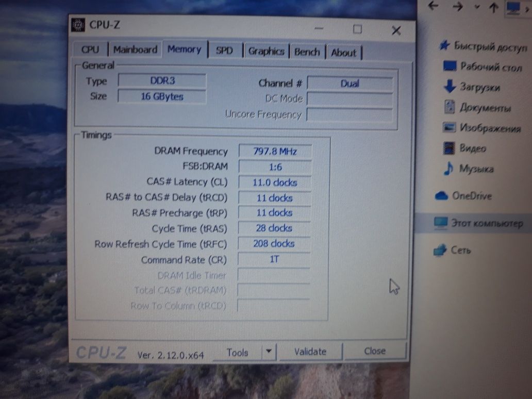Viewport: 532px width, 399px height.
Task: Click the Изображения picture icon
Action: click(x=449, y=127)
